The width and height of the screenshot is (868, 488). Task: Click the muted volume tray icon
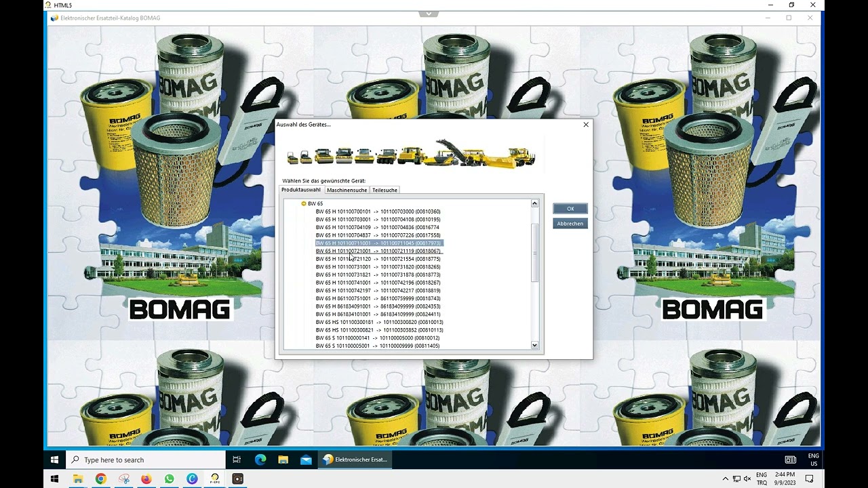[747, 479]
